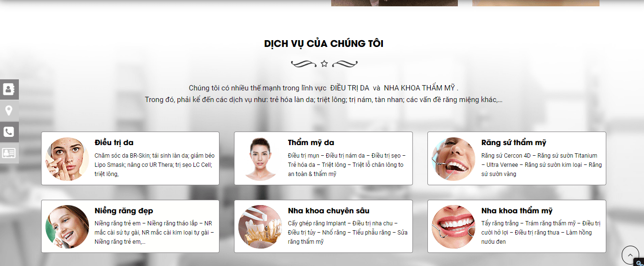Click the acne face thumbnail of Điều trị da
644x266 pixels.
67,159
